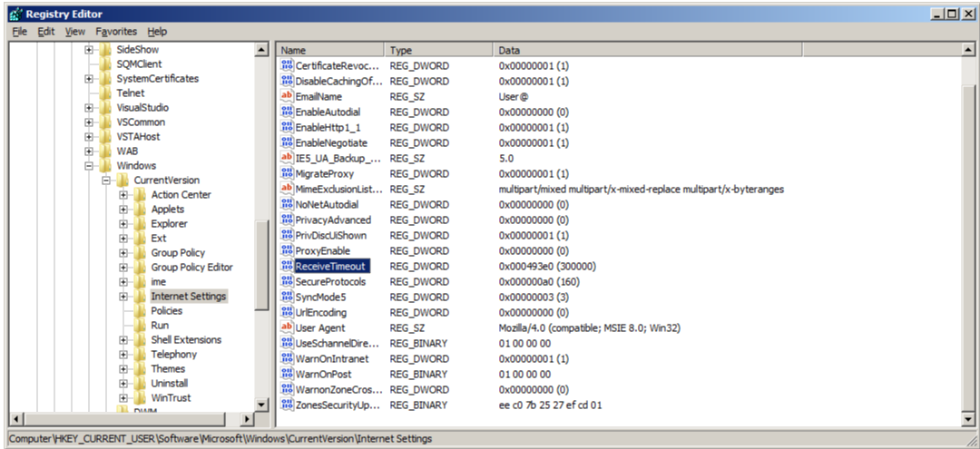Click the Registry Editor title bar icon

tap(16, 14)
